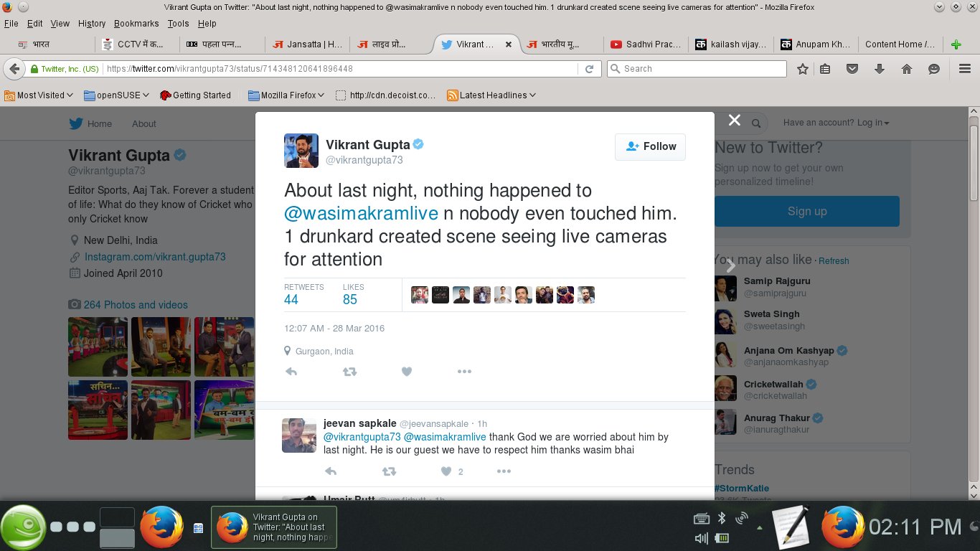Reply to Vikrant Gupta's tweet
Screen dimensions: 980x551
pos(291,372)
